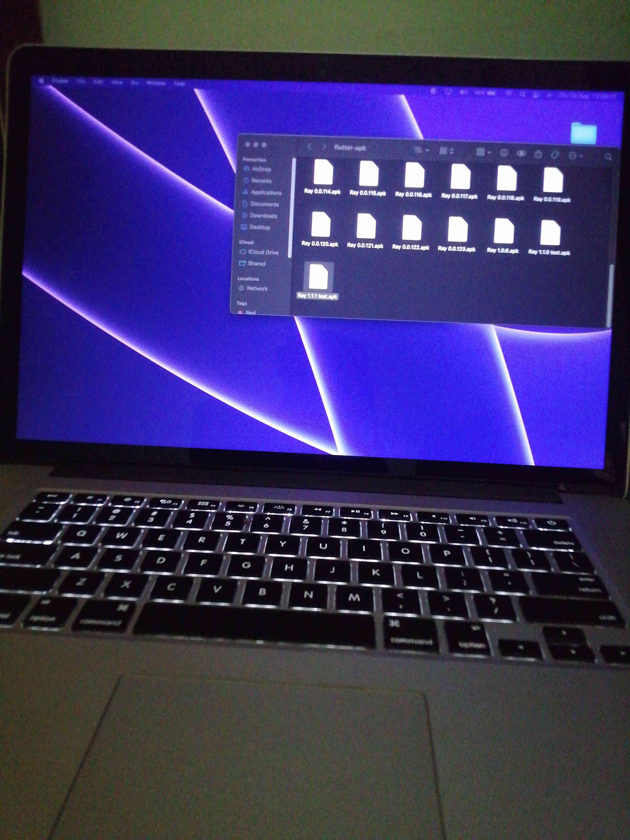Click the Share toolbar icon

(538, 154)
